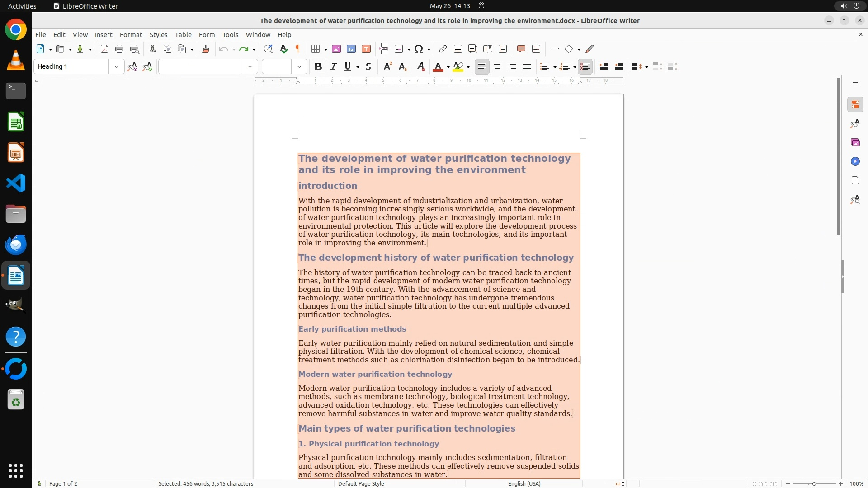Expand the Paragraph Style dropdown
The height and width of the screenshot is (488, 868).
click(117, 67)
